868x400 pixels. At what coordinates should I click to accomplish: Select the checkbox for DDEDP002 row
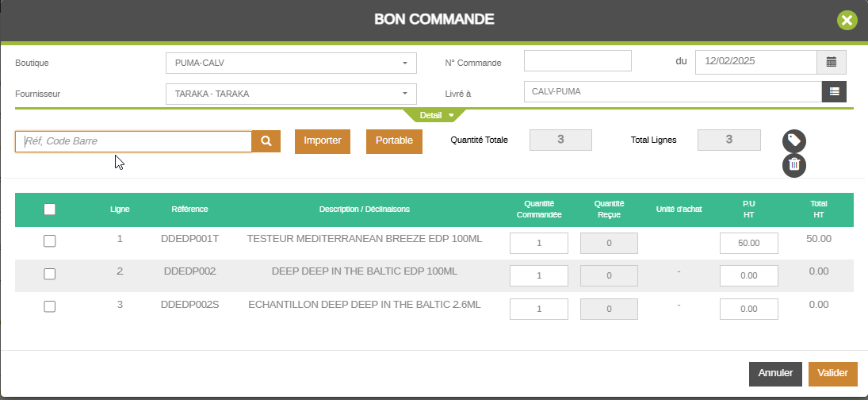(x=50, y=274)
